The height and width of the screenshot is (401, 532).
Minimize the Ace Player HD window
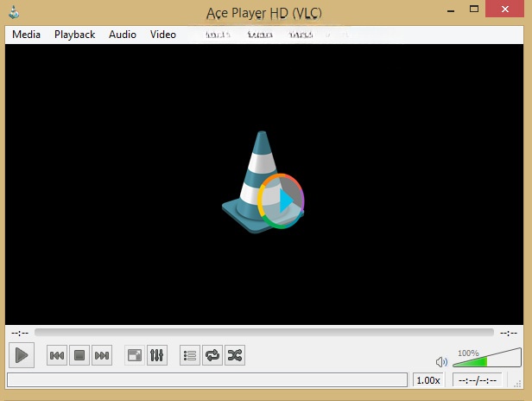(x=451, y=10)
